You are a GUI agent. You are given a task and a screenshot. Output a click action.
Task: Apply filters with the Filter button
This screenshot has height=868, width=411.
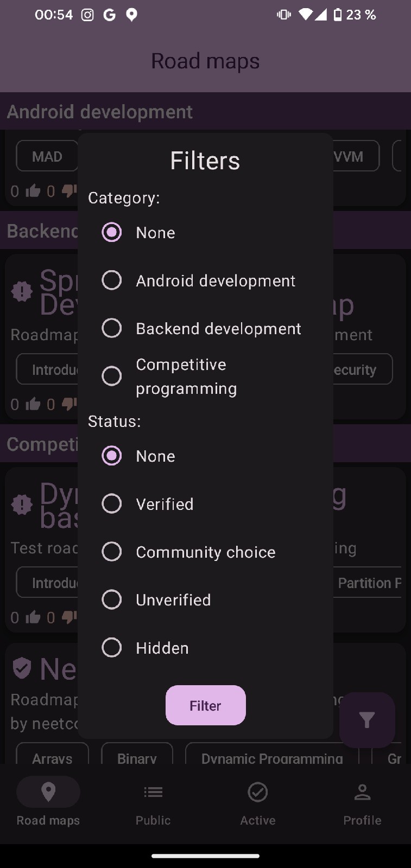205,705
